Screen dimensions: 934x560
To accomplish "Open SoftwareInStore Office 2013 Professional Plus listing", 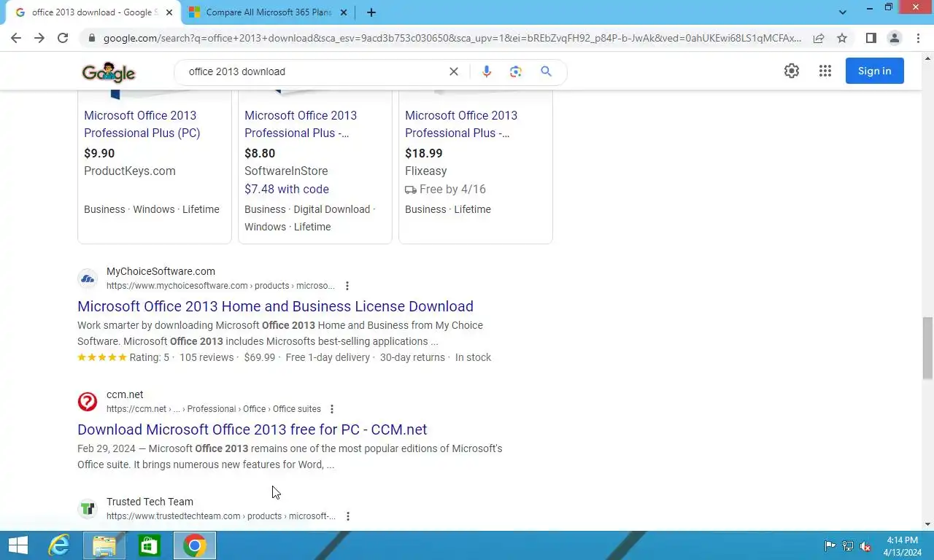I will [301, 124].
